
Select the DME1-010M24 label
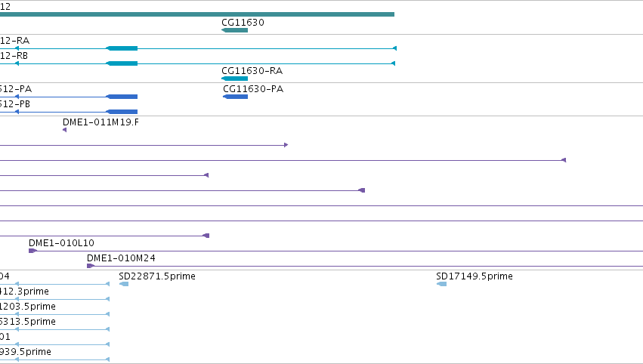[x=121, y=258]
